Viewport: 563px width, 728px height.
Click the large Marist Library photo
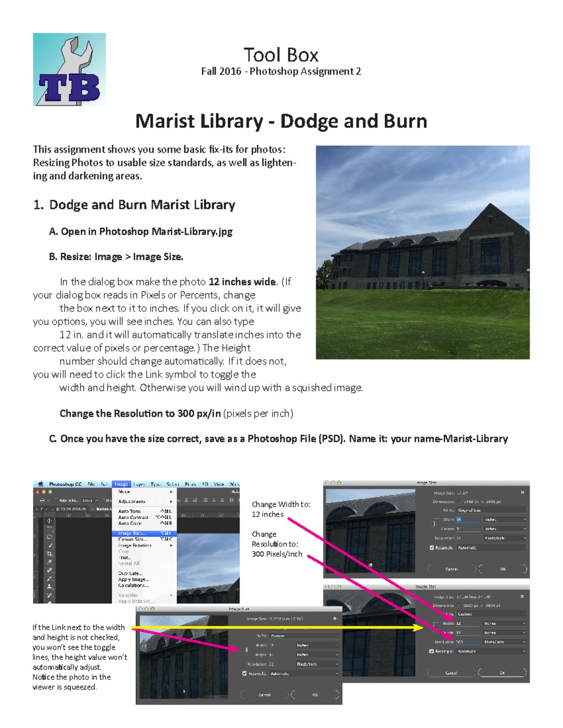pyautogui.click(x=423, y=252)
